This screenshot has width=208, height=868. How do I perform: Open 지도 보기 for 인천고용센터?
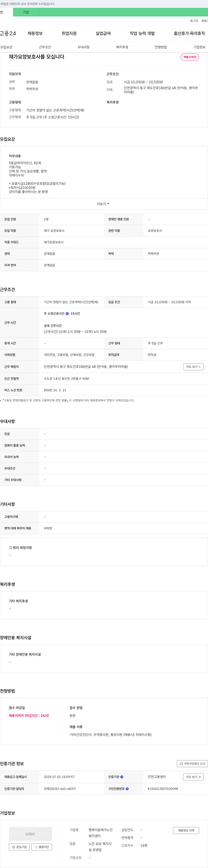point(193,777)
